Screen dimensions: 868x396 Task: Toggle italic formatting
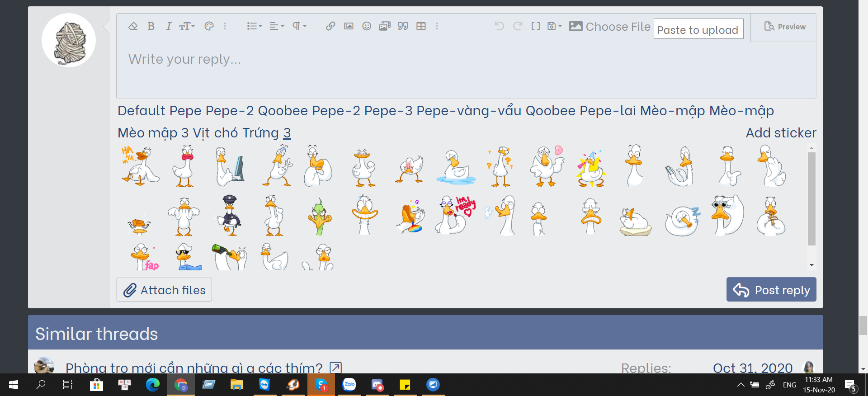(169, 26)
